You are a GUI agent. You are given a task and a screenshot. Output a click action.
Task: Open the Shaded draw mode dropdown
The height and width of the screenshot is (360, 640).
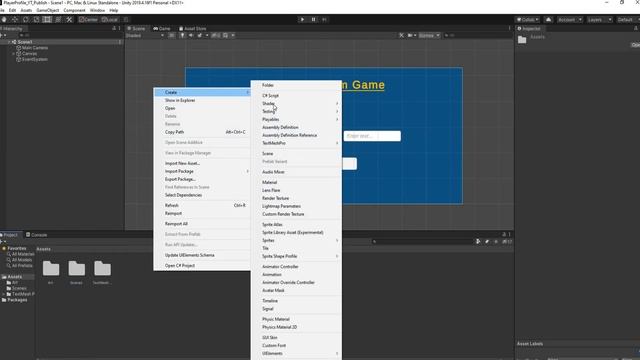[145, 36]
